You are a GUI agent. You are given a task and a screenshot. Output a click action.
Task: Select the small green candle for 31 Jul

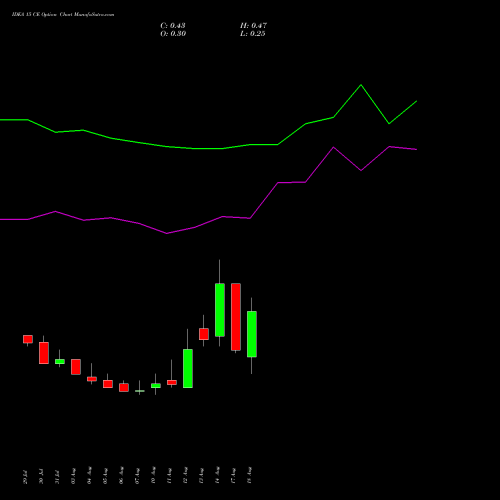[x=60, y=361]
